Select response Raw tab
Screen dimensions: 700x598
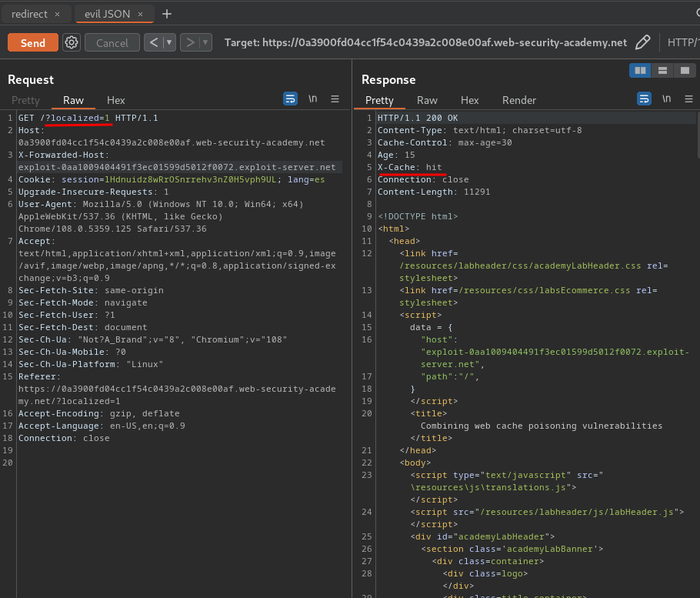pos(427,101)
